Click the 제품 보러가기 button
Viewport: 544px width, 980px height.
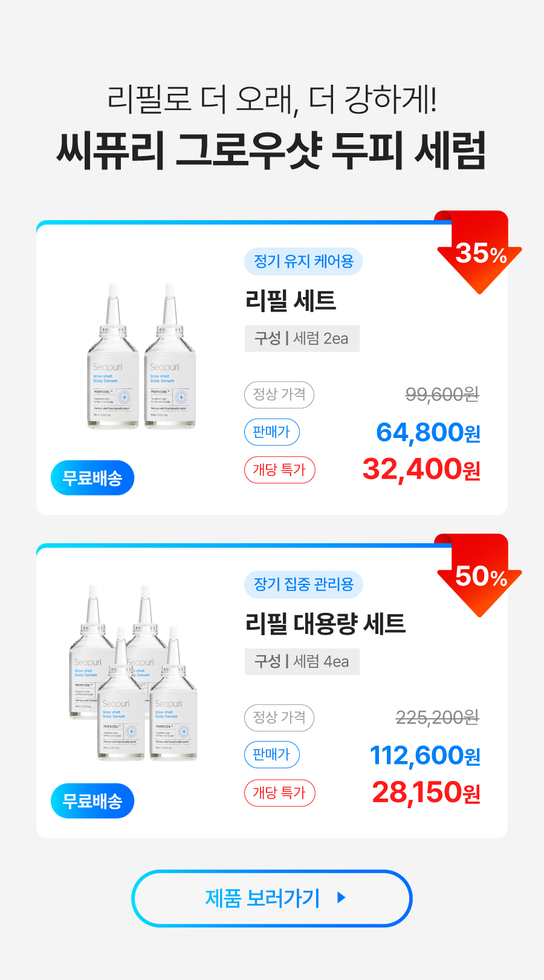coord(271,898)
